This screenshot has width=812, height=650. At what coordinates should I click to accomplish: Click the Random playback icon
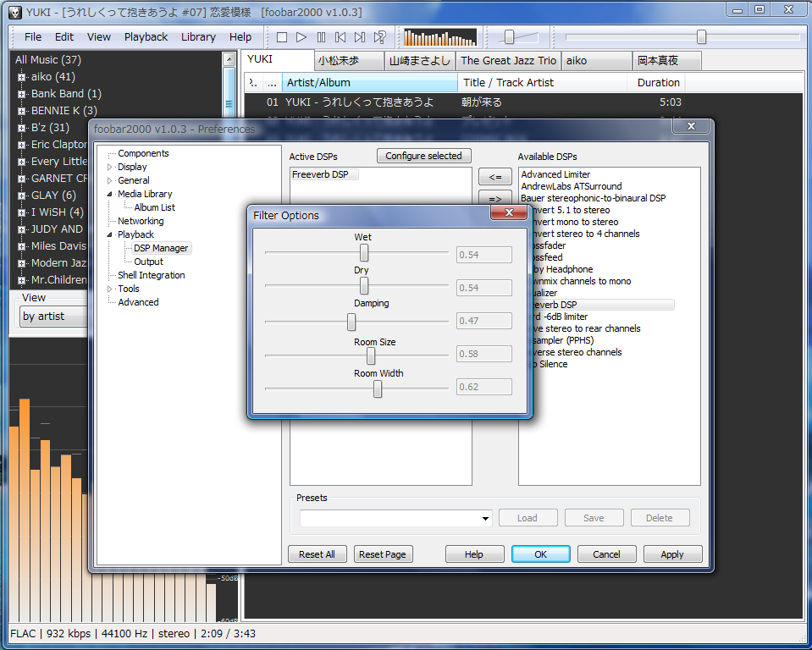379,37
